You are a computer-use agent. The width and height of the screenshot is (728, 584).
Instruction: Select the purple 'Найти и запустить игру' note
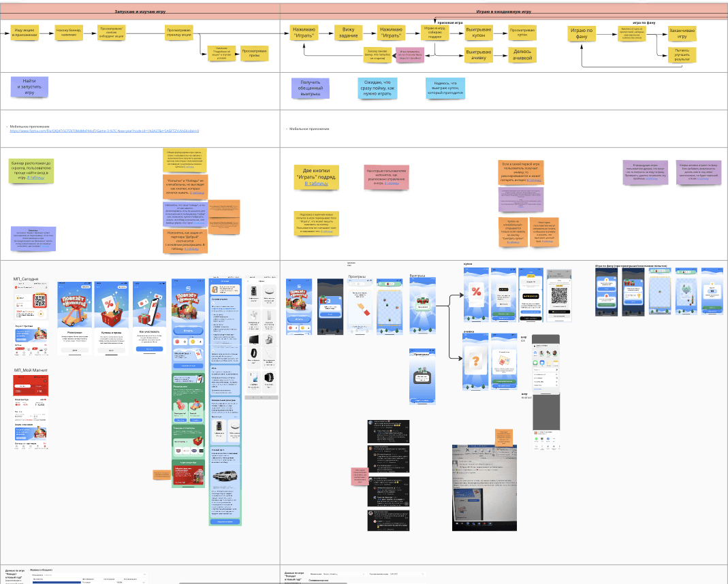[29, 86]
